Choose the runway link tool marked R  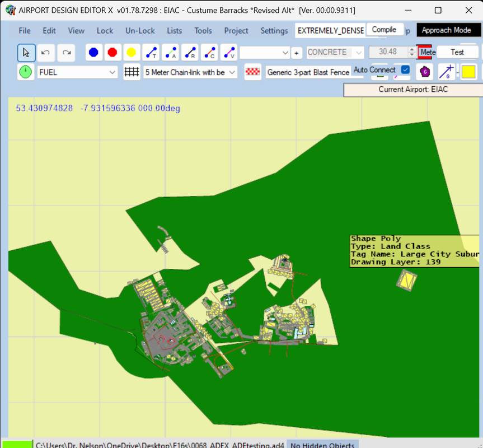pyautogui.click(x=190, y=53)
